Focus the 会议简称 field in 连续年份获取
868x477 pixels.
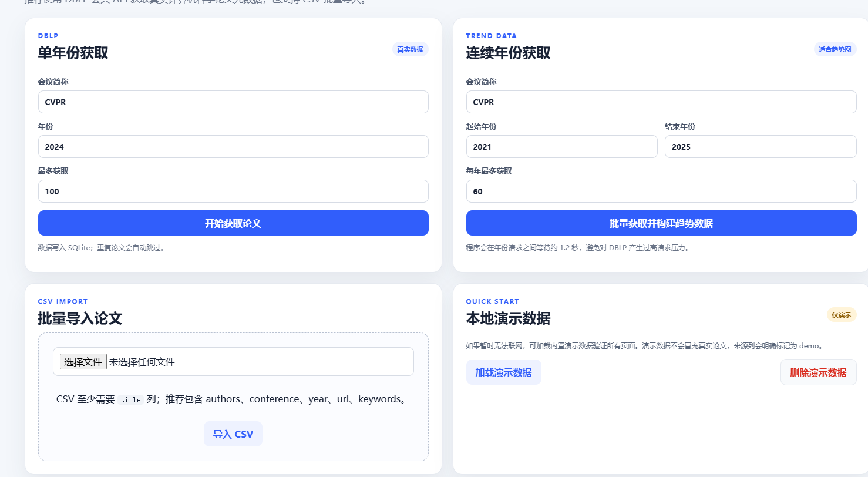click(661, 102)
